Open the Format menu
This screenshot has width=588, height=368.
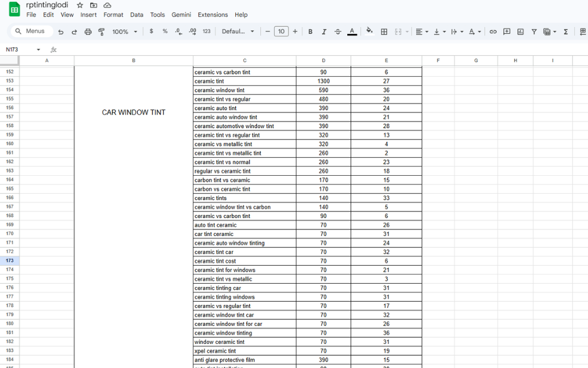[x=113, y=15]
